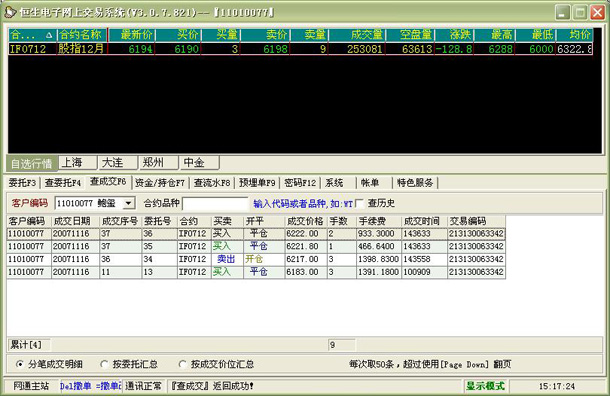Open the 资金/持仓F7 tab
This screenshot has width=610, height=396.
(160, 182)
